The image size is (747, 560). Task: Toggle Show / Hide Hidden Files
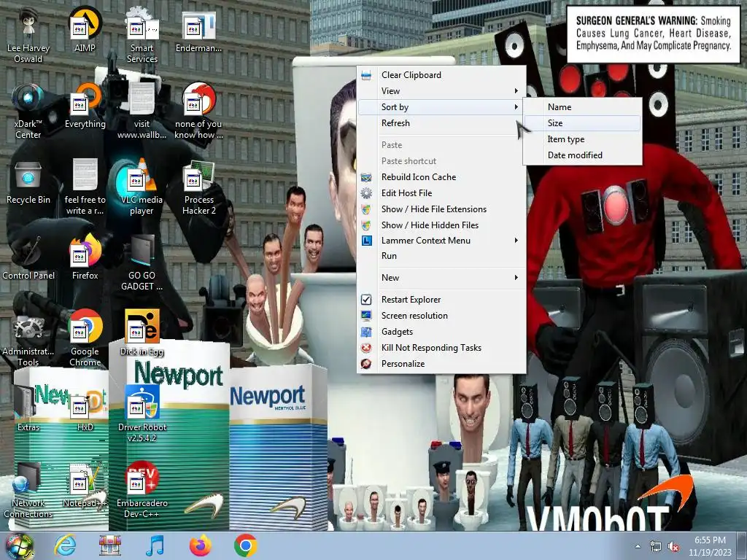coord(441,225)
